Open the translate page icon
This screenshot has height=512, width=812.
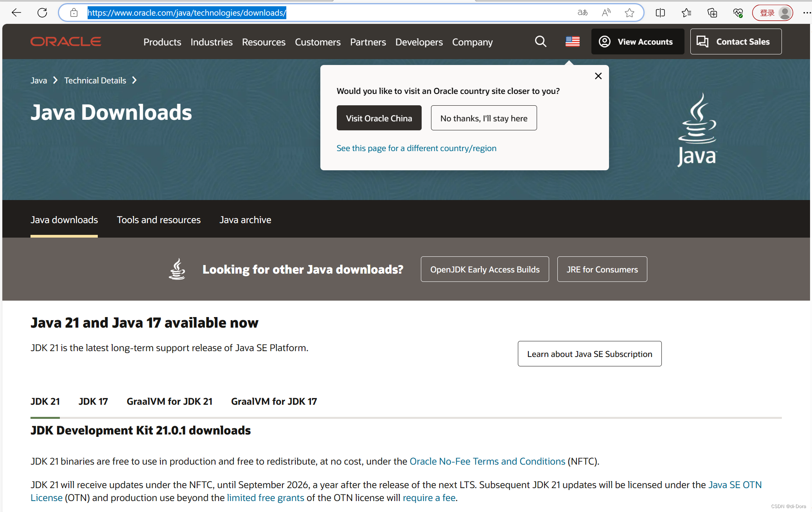[583, 13]
